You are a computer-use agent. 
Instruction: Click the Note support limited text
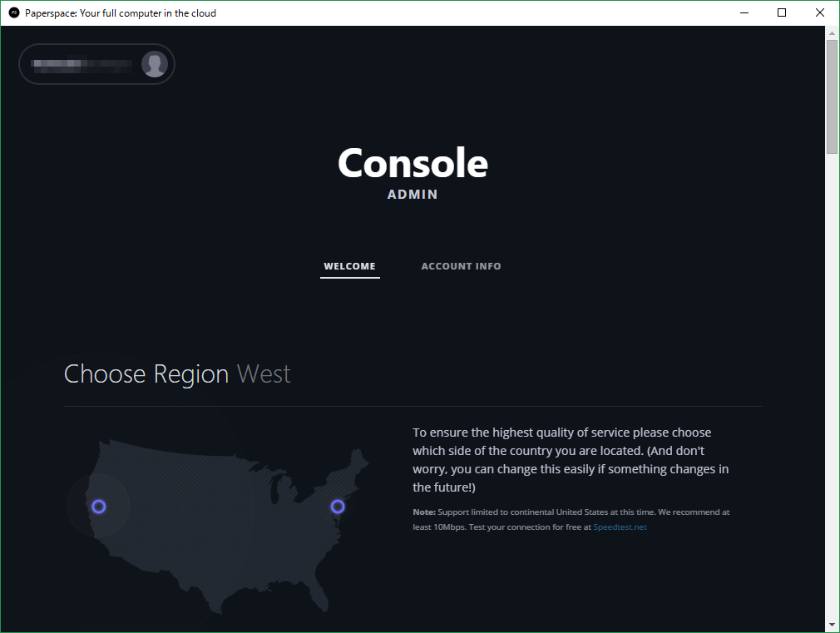pos(571,519)
